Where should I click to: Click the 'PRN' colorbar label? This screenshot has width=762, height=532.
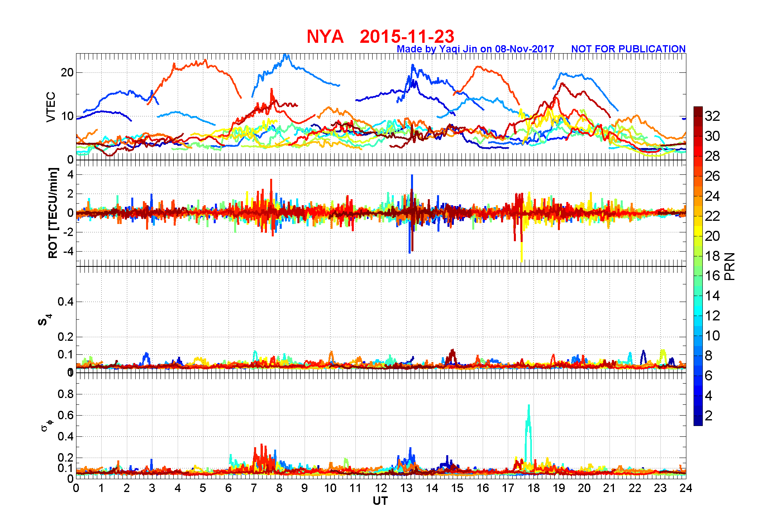tap(730, 266)
